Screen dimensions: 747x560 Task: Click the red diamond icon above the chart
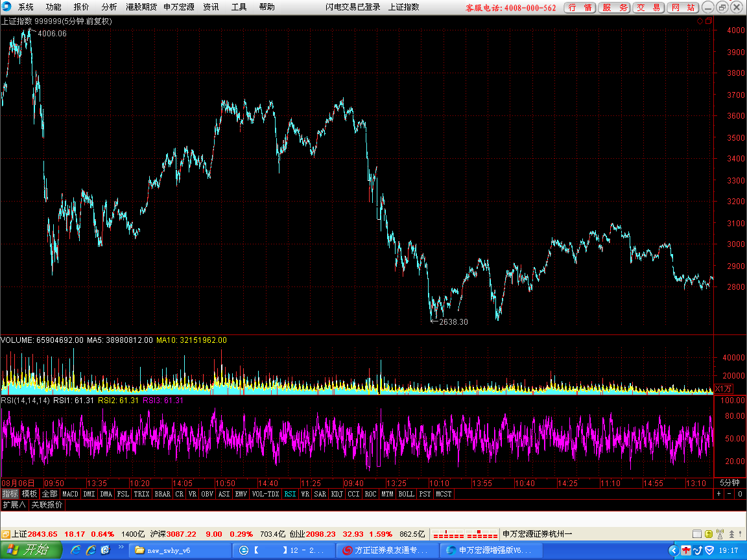pos(700,21)
